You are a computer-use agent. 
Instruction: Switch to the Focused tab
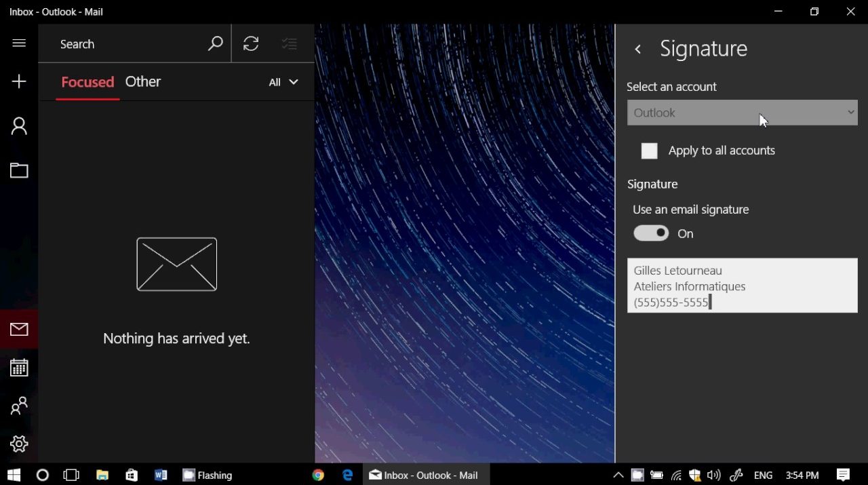[x=87, y=82]
